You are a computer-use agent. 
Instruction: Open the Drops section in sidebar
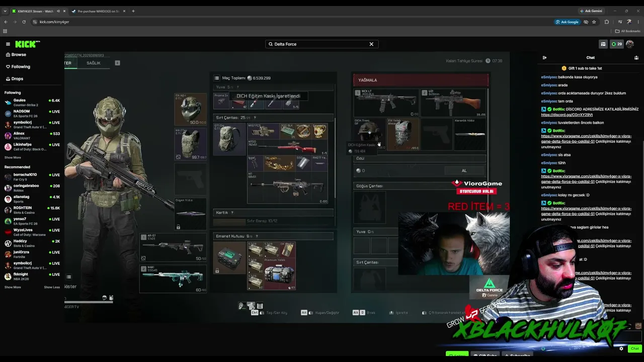[15, 79]
